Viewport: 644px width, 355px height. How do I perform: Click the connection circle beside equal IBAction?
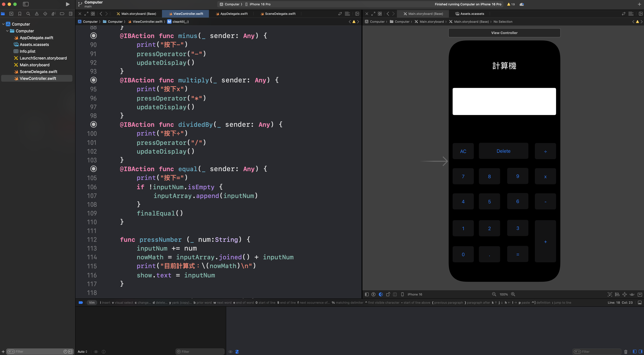(93, 169)
